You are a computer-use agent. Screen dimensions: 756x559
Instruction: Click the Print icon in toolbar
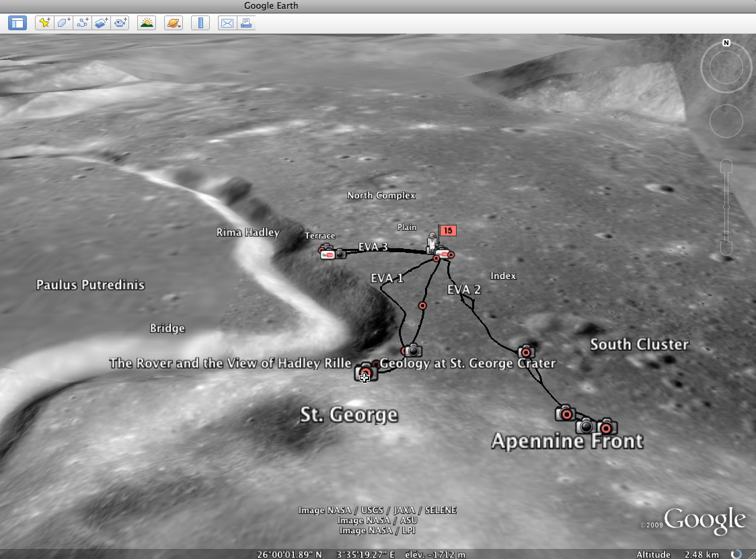[245, 23]
